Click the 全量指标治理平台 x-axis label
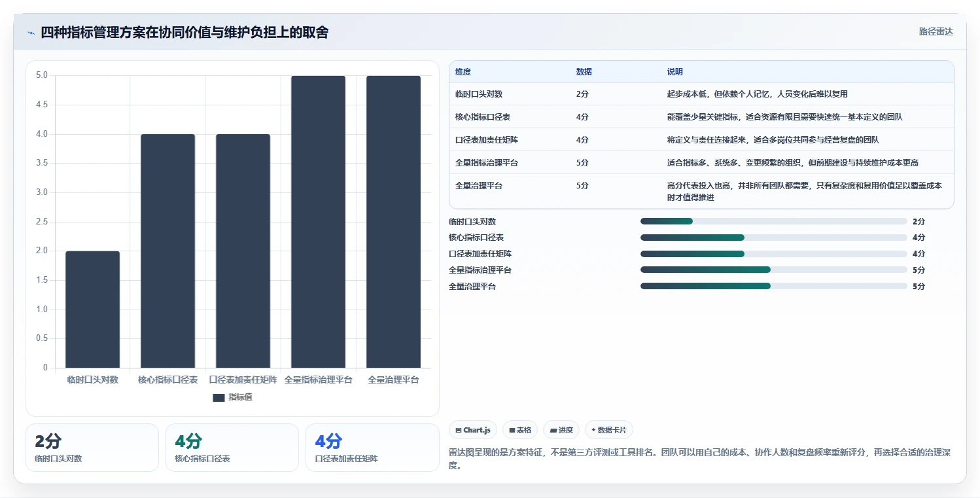The image size is (980, 498). (318, 380)
